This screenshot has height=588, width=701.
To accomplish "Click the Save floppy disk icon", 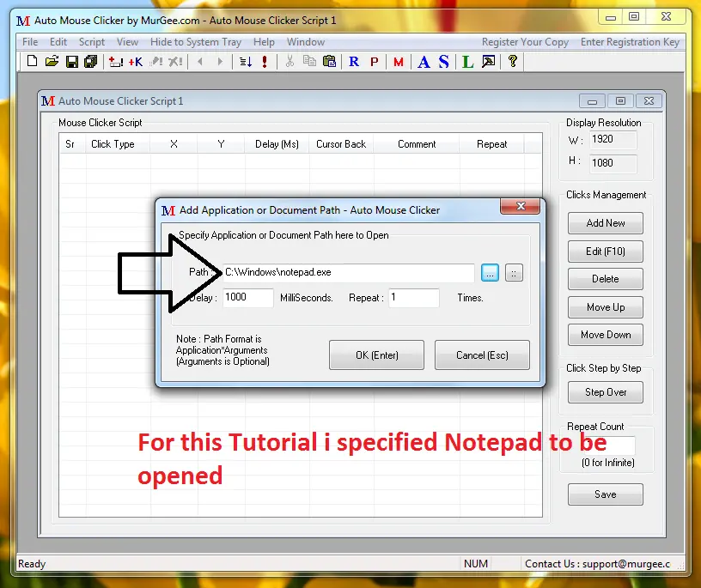I will [x=72, y=62].
